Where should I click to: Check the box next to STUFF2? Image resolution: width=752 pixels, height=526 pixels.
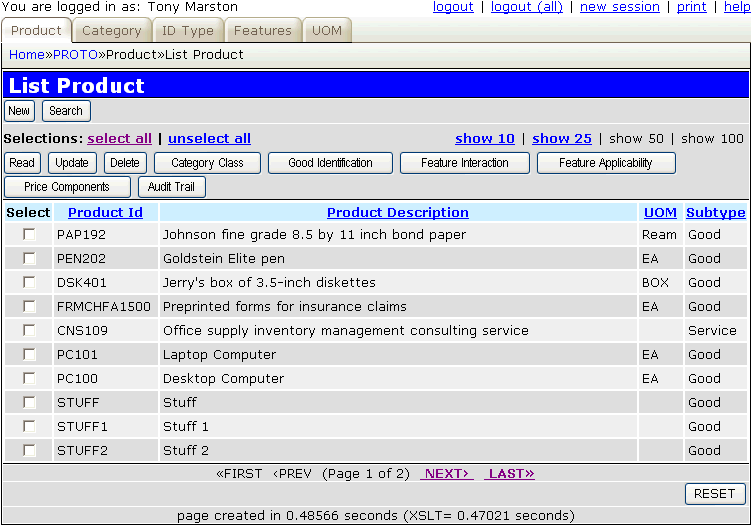click(29, 450)
